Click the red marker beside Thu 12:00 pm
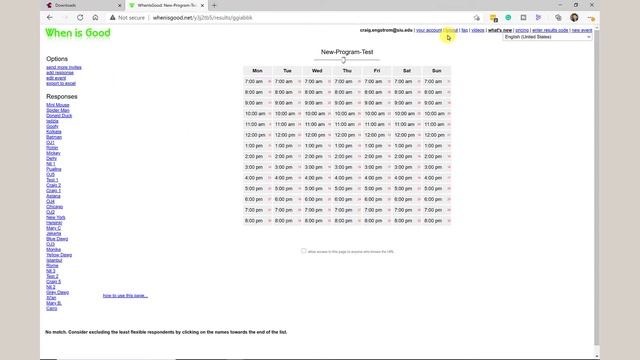The height and width of the screenshot is (360, 640). click(359, 135)
